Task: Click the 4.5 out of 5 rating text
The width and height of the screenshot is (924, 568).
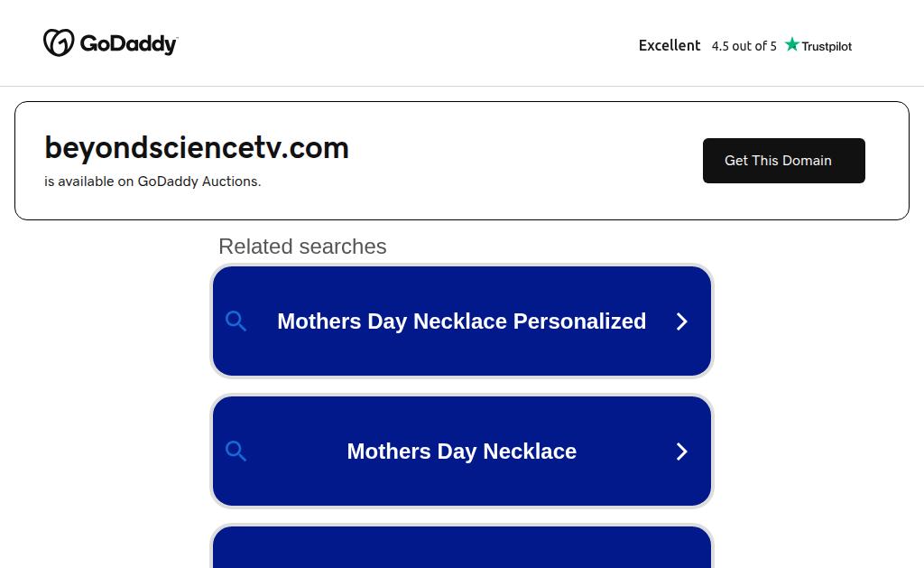Action: click(x=744, y=46)
